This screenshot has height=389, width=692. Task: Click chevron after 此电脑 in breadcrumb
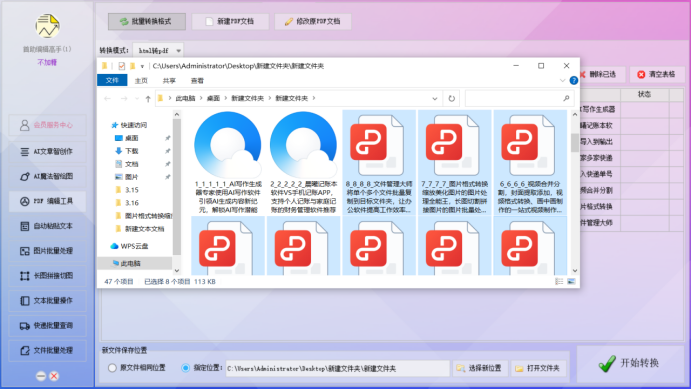pos(200,98)
